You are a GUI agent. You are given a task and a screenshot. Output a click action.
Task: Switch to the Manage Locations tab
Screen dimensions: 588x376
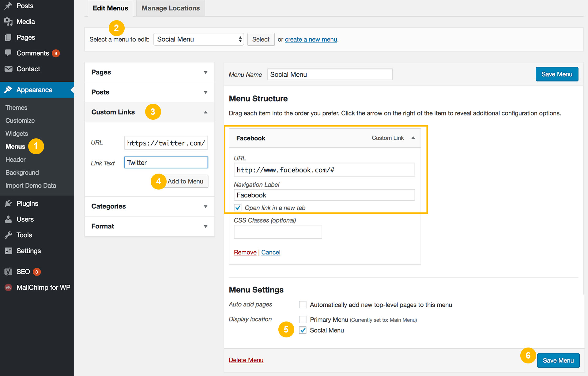171,8
